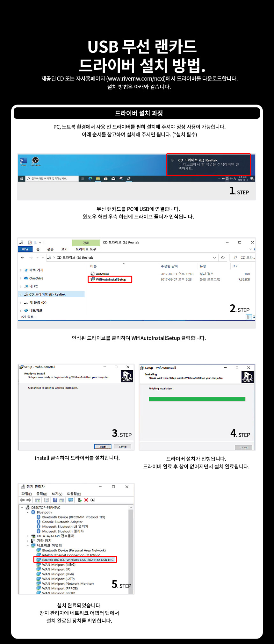This screenshot has height=644, width=274.
Task: Expand the ribbon with the chevron
Action: [250, 249]
